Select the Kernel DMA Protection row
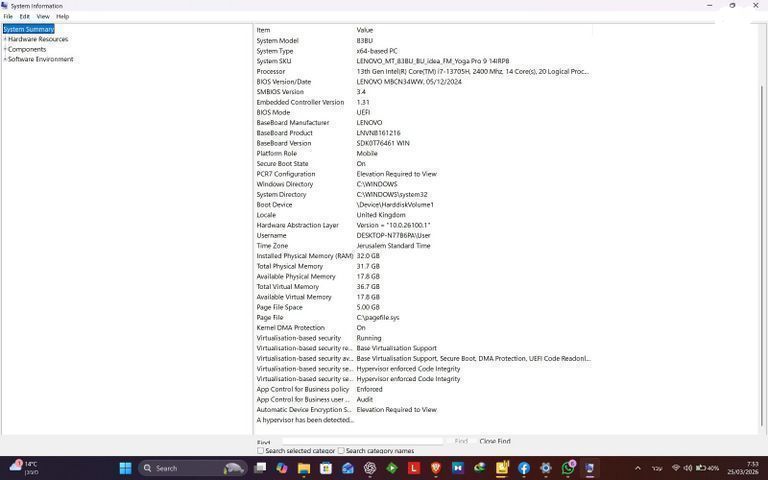This screenshot has height=480, width=768. tap(424, 328)
